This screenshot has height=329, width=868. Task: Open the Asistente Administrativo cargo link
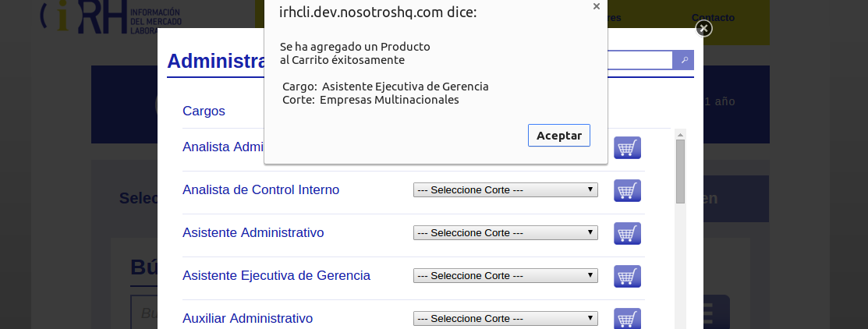[253, 232]
